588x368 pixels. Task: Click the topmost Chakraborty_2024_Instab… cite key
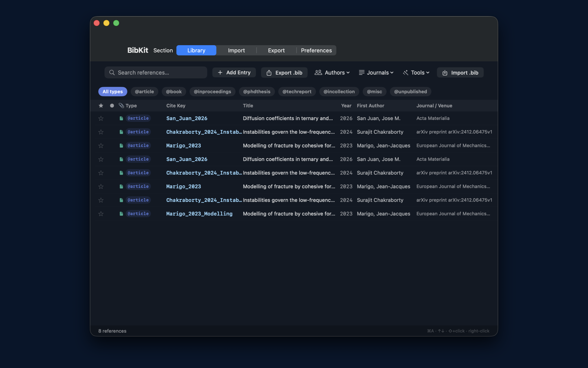204,132
